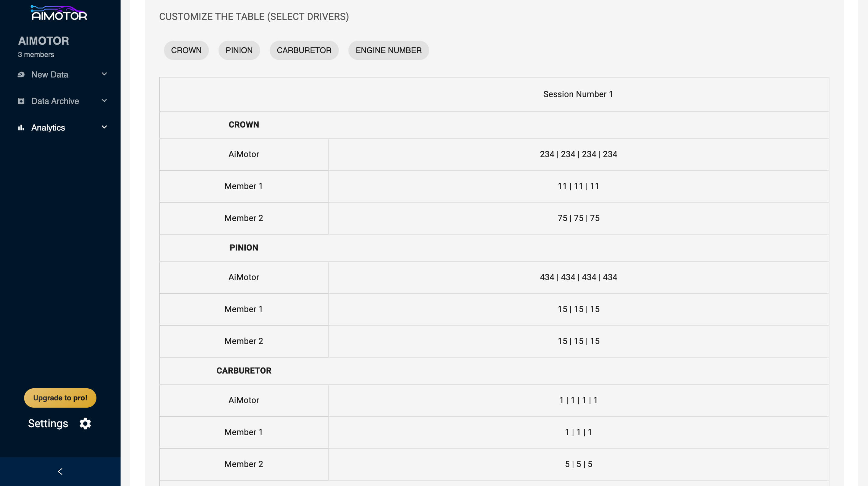Expand the Analytics chevron
This screenshot has height=486, width=868.
(x=104, y=128)
